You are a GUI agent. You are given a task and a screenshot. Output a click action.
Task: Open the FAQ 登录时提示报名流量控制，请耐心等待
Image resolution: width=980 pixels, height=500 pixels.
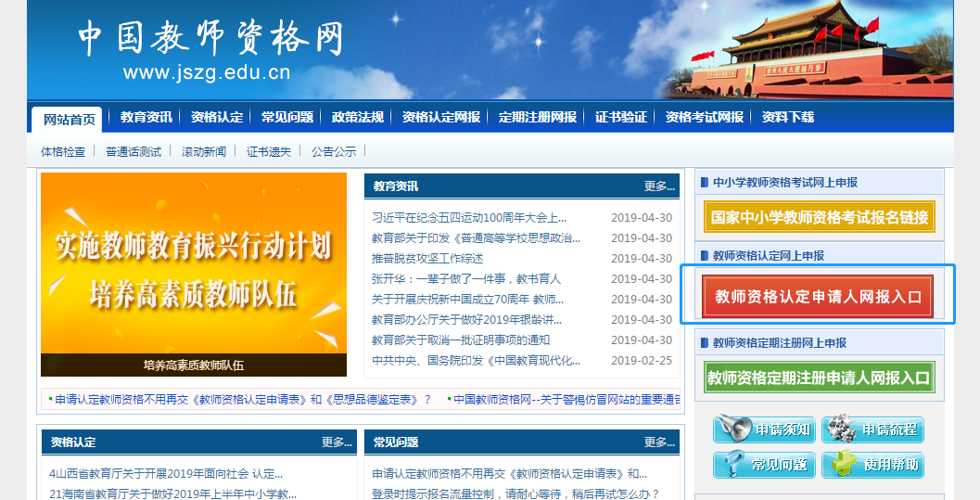tap(515, 494)
